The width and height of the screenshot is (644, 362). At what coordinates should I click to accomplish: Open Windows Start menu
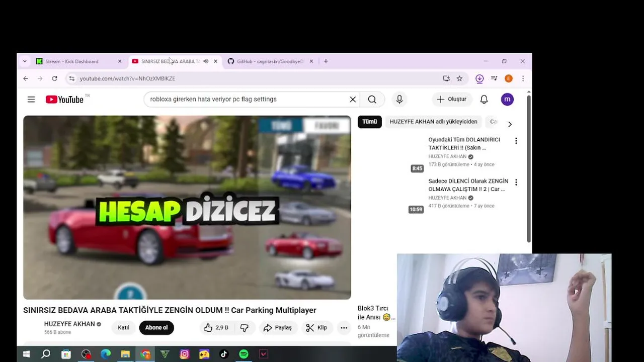26,354
